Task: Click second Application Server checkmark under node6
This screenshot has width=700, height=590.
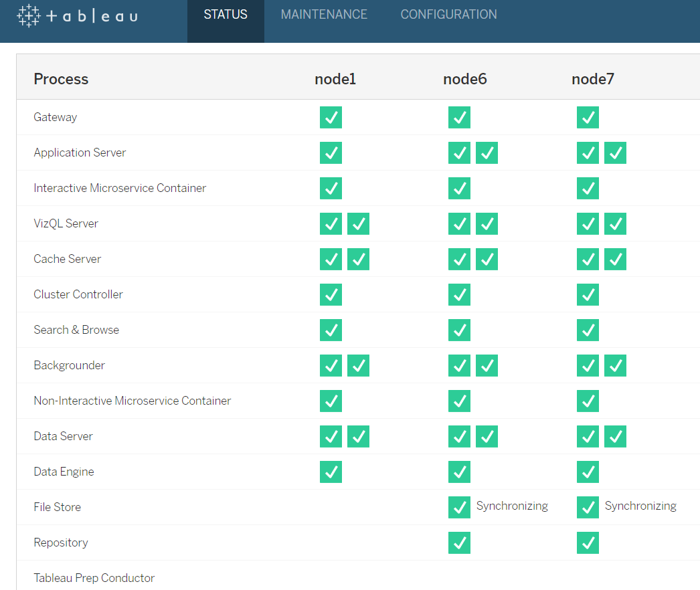Action: [487, 153]
